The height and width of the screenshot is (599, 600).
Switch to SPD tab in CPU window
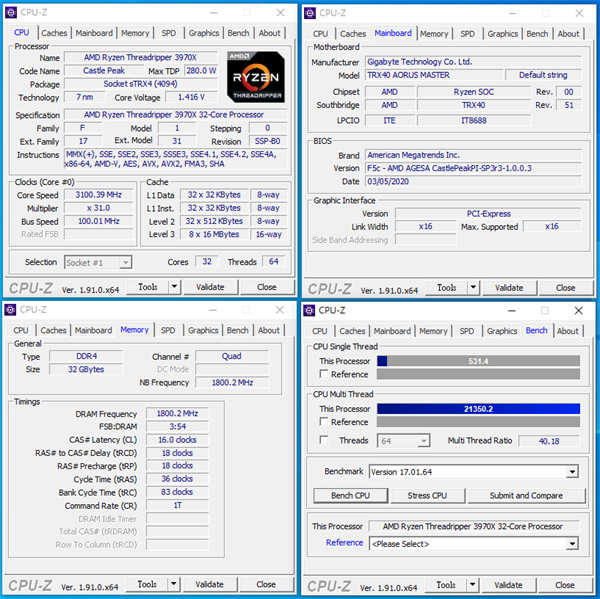(x=169, y=33)
